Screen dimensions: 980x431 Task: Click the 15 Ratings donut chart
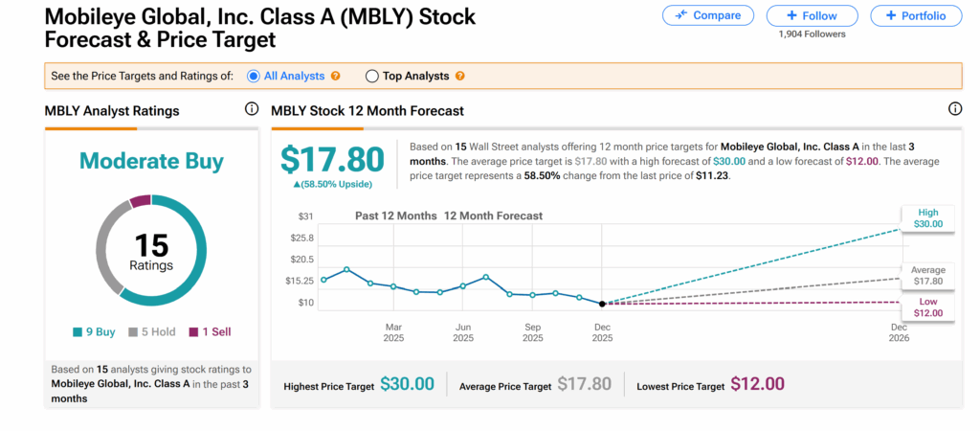(x=151, y=249)
